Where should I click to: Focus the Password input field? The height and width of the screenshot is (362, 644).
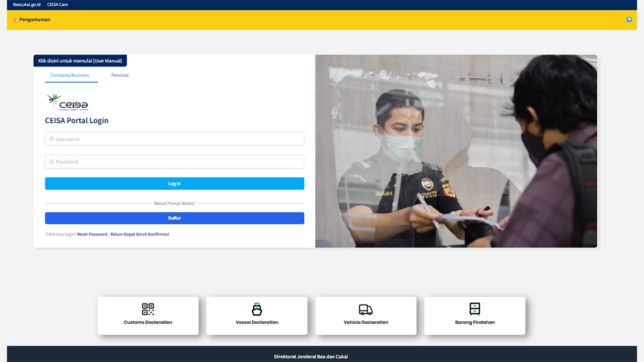point(177,161)
